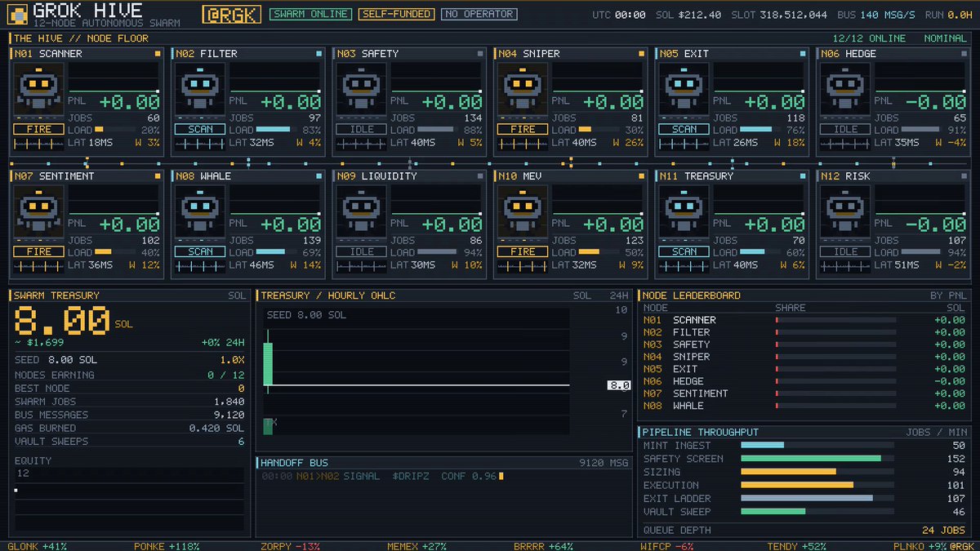
Task: Select the N10 MEV robot avatar
Action: click(x=523, y=210)
